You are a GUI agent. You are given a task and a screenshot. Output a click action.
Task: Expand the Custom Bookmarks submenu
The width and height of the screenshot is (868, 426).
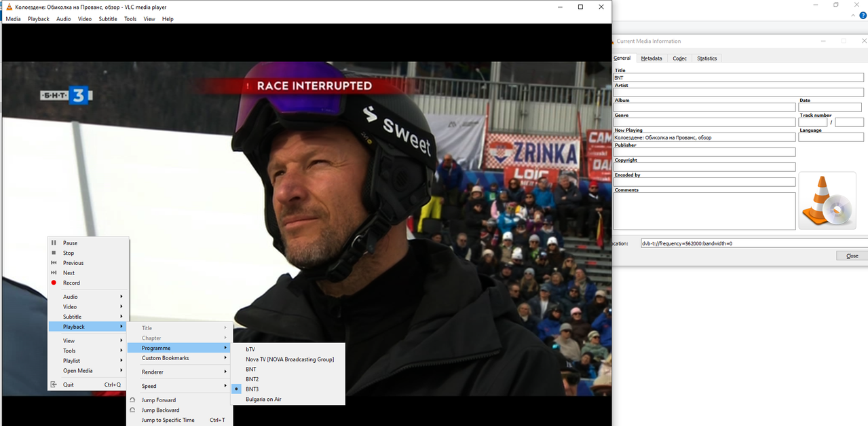179,358
